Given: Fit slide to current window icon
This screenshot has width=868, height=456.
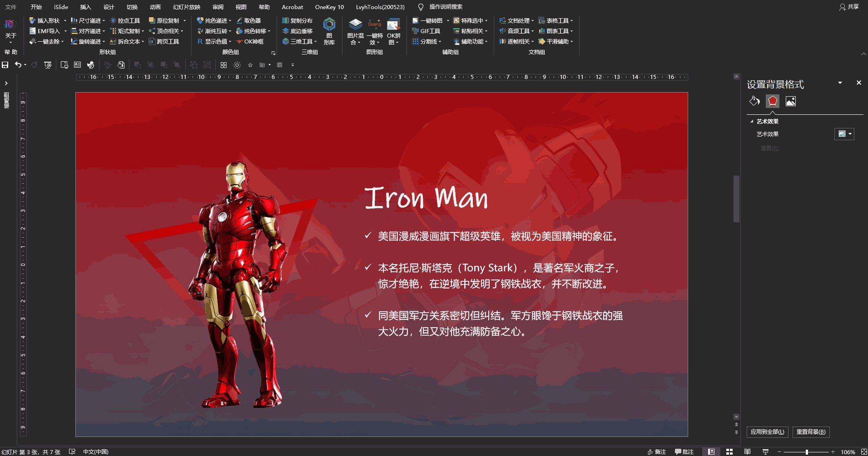Looking at the screenshot, I should [864, 451].
